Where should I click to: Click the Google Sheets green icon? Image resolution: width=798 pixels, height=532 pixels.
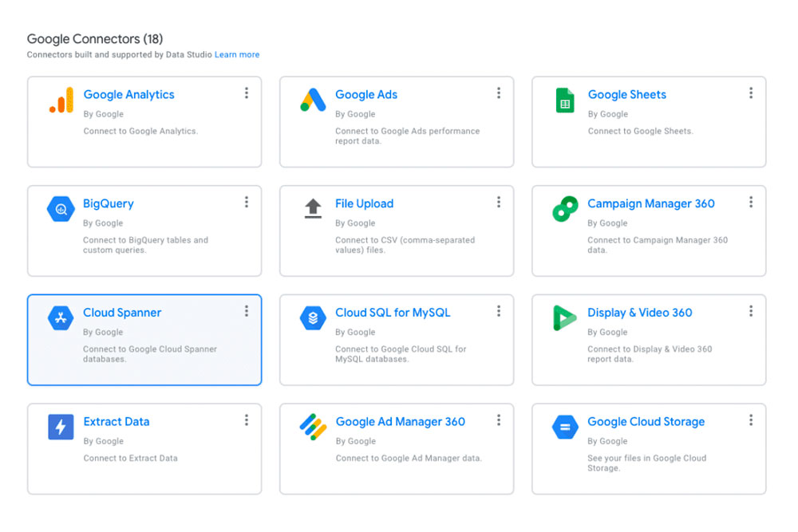coord(565,100)
